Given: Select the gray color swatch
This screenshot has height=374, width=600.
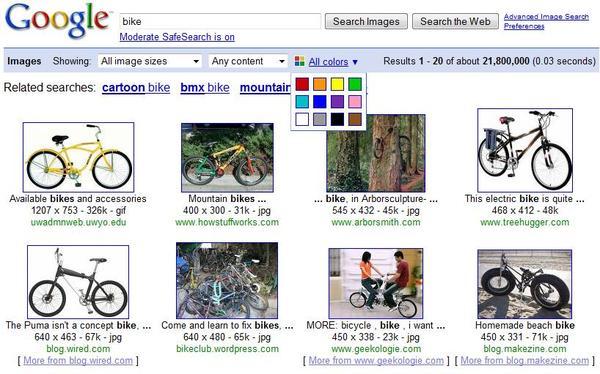Looking at the screenshot, I should 320,119.
